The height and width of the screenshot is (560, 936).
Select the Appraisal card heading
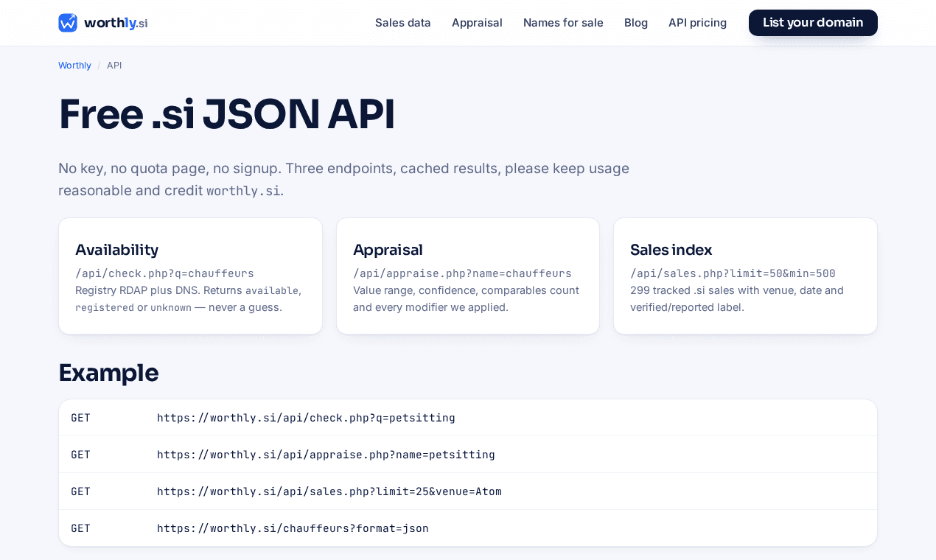click(388, 250)
